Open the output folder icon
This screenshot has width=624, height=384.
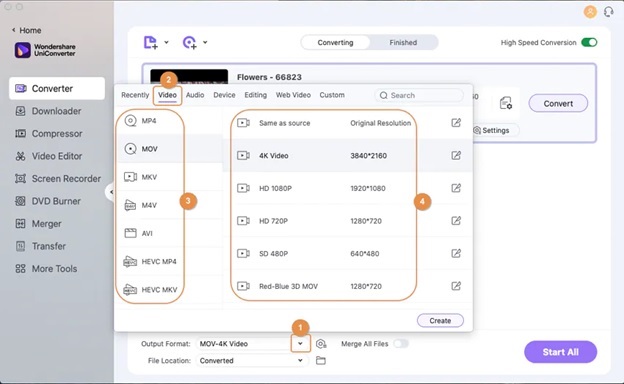pyautogui.click(x=321, y=361)
